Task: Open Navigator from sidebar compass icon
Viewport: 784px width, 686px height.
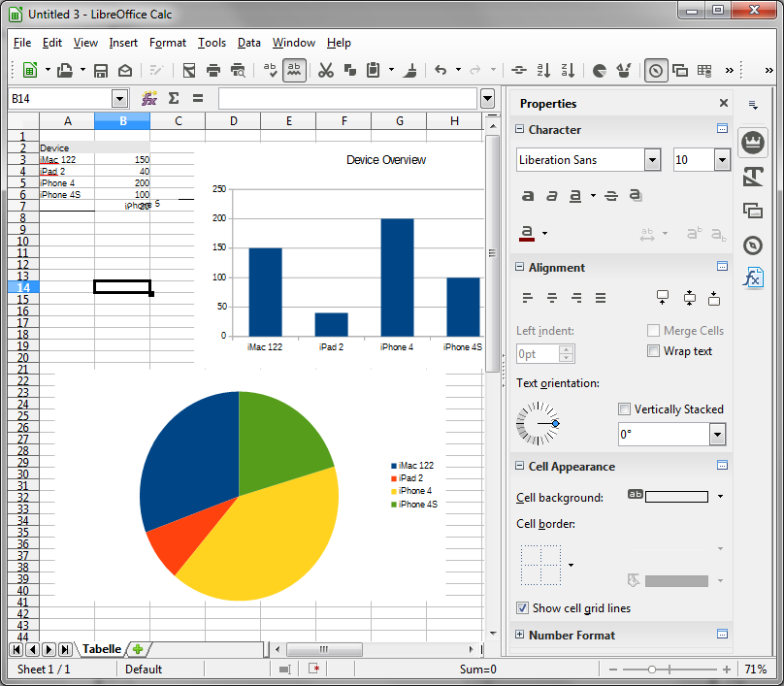Action: click(x=753, y=245)
